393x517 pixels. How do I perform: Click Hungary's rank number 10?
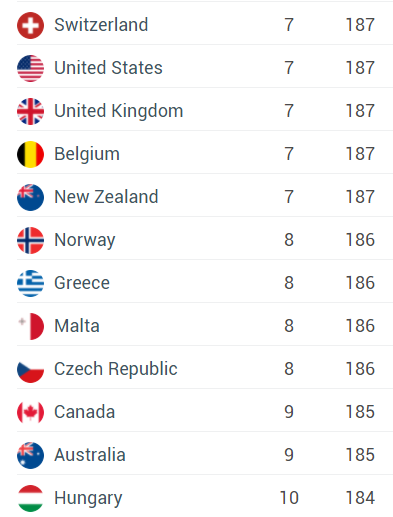point(289,498)
